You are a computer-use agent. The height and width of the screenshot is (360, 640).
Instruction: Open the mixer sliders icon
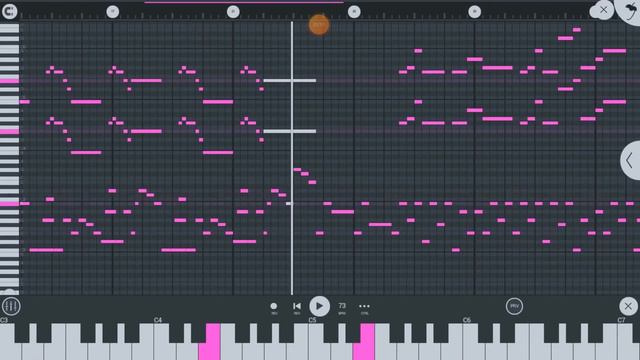11,306
